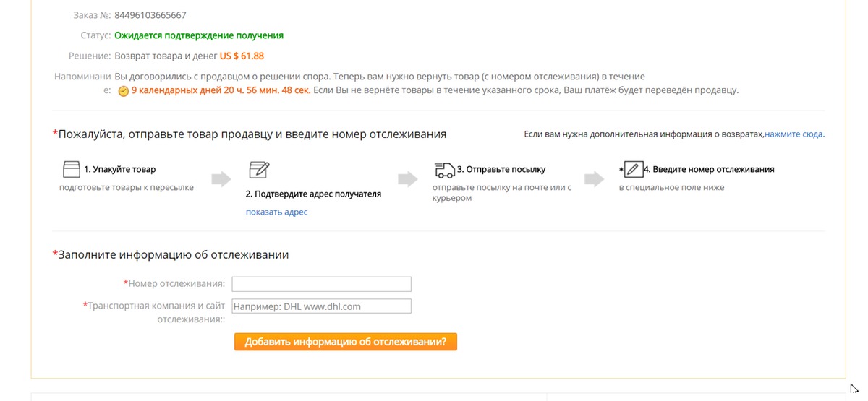Image resolution: width=868 pixels, height=401 pixels.
Task: Click the '2. Подтвердите адрес получателя' step label
Action: pyautogui.click(x=313, y=194)
